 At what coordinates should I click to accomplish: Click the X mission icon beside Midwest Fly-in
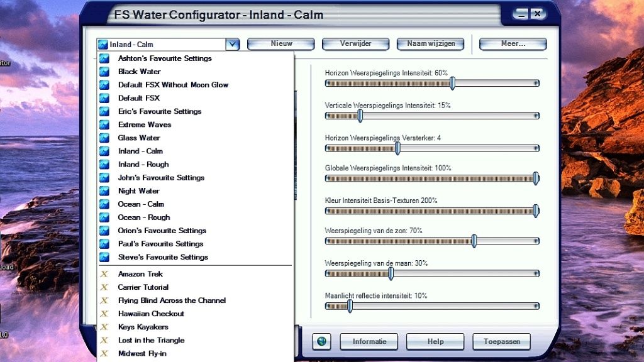coord(104,353)
